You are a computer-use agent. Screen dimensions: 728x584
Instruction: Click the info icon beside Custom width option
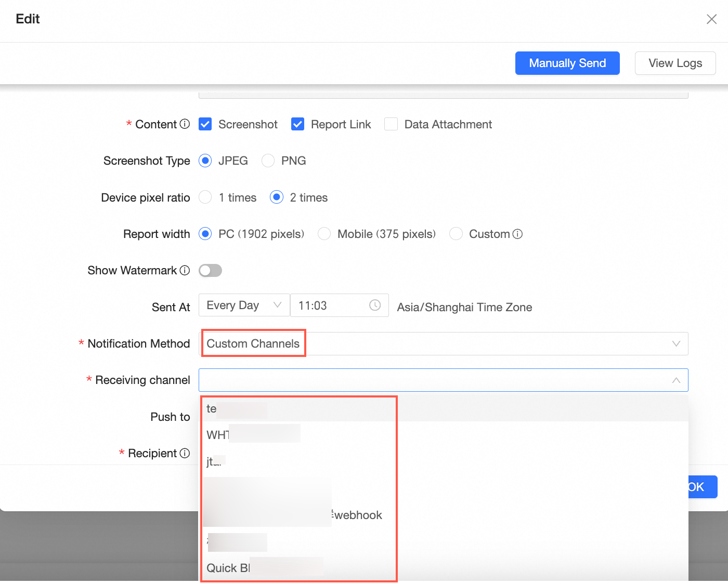pyautogui.click(x=517, y=234)
